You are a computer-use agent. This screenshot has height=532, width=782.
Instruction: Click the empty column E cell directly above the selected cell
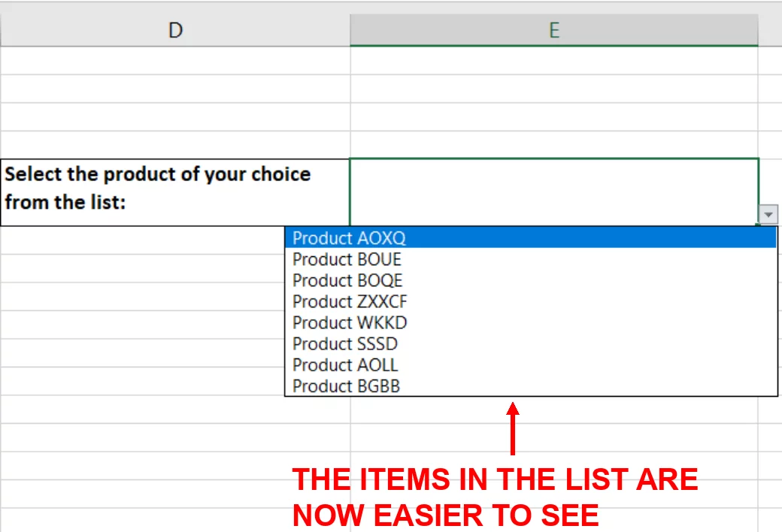coord(554,144)
